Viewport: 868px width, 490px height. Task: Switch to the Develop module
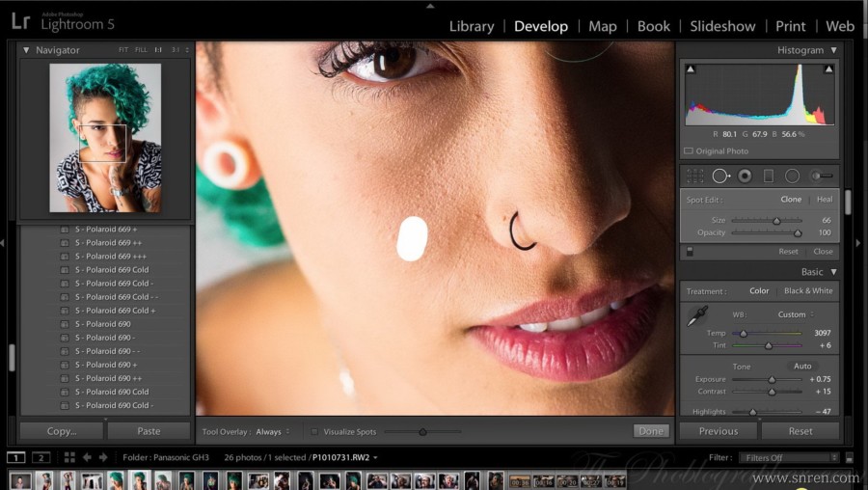[541, 27]
